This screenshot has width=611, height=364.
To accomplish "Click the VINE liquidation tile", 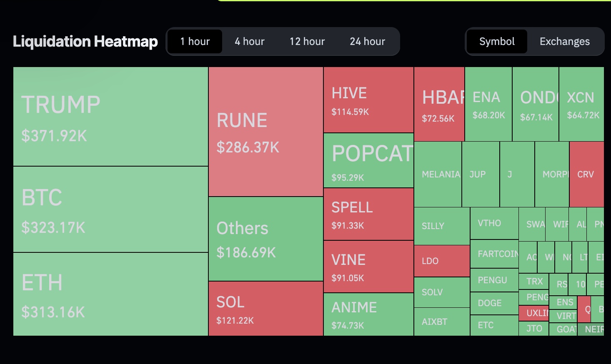I will (368, 267).
